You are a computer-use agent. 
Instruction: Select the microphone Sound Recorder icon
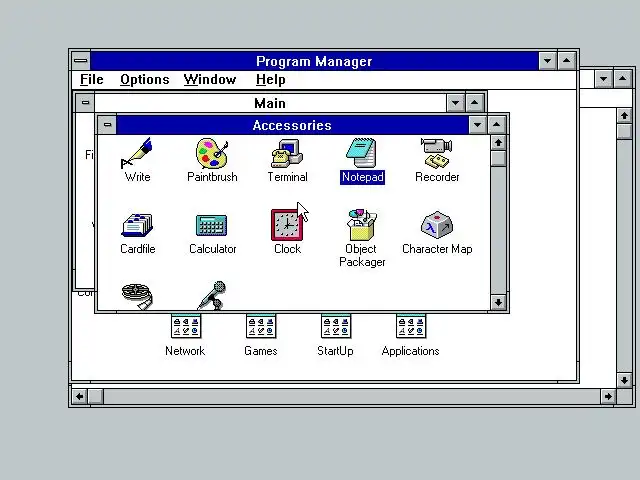tap(212, 296)
